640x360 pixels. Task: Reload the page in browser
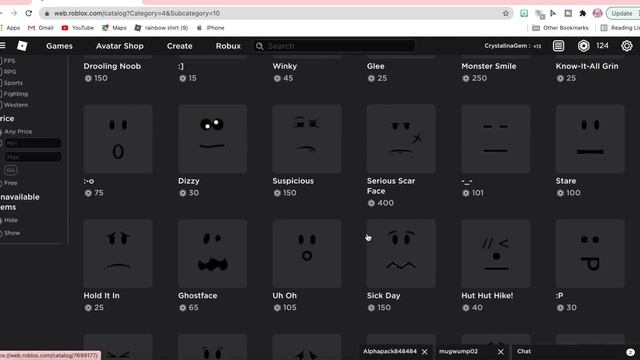click(x=29, y=13)
